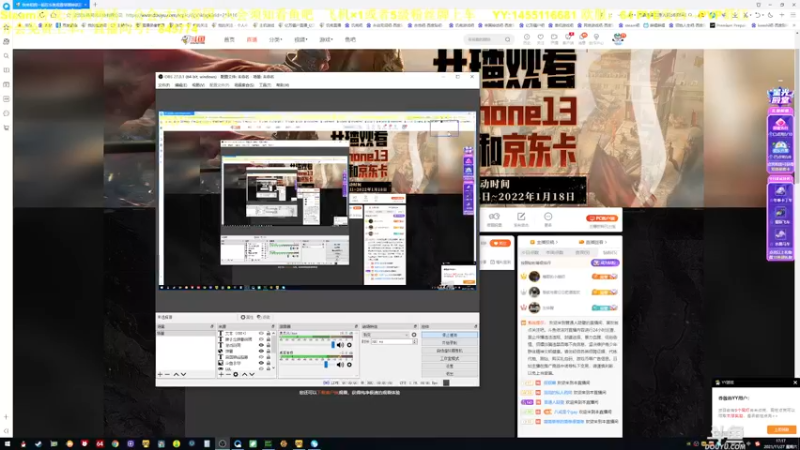The width and height of the screenshot is (800, 450).
Task: Go to 直播 live tab on Douyu
Action: coord(252,39)
